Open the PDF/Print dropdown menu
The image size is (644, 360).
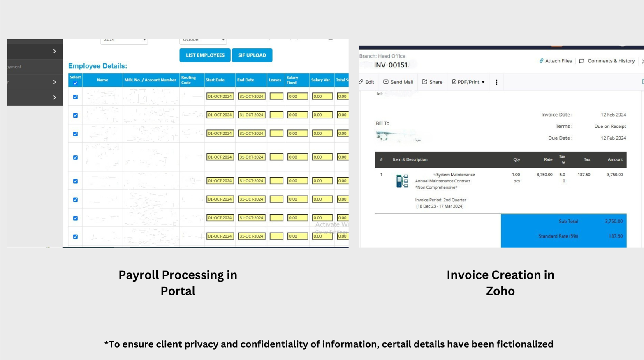468,82
